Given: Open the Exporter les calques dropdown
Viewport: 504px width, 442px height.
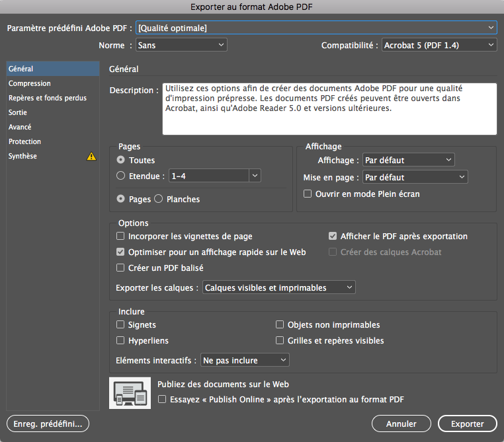Looking at the screenshot, I should [278, 287].
